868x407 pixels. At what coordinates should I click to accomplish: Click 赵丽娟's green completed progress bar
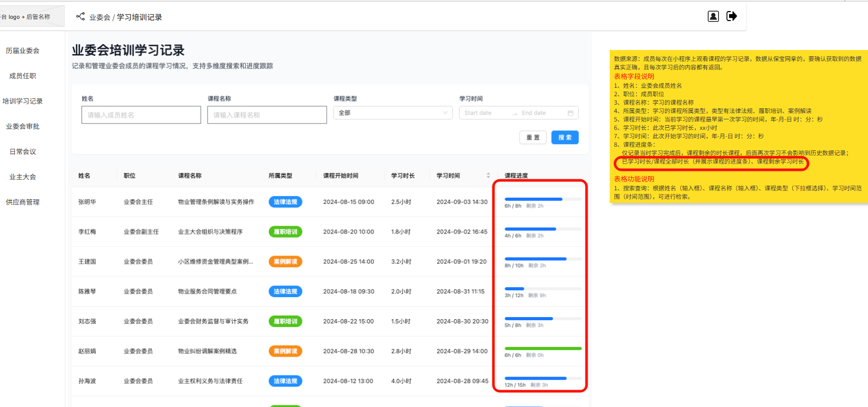tap(542, 349)
